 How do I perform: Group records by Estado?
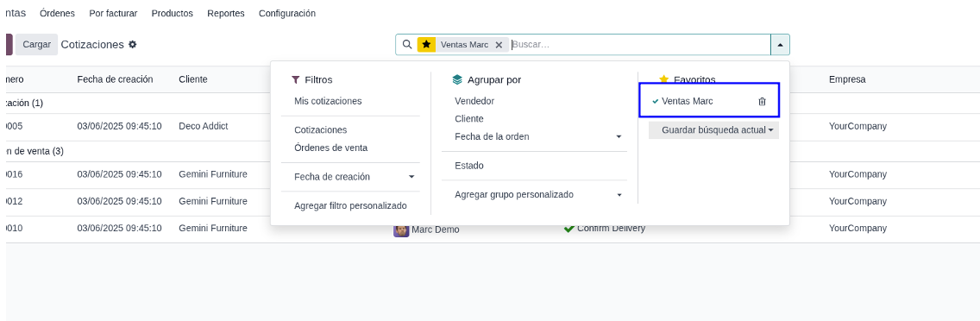tap(468, 166)
